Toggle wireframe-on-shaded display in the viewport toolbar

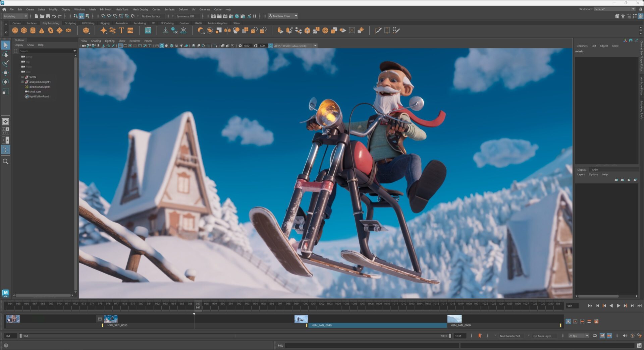pos(171,46)
